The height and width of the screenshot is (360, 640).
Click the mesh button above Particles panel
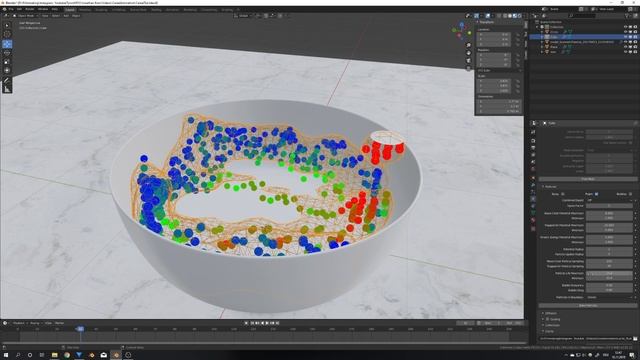(588, 179)
